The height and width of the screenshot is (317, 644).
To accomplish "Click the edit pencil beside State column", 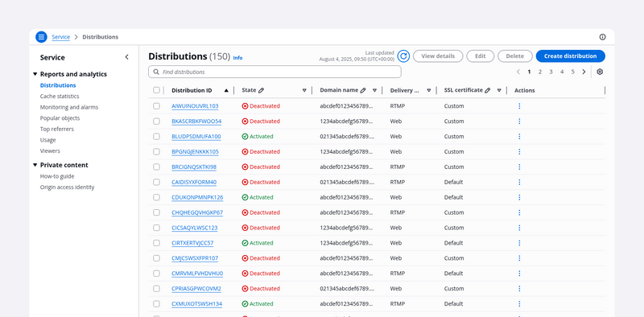I will click(x=261, y=90).
